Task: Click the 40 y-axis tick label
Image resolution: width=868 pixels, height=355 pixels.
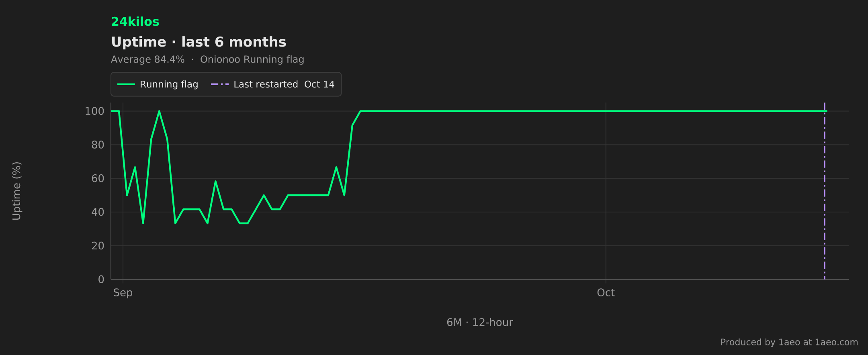Action: 98,212
